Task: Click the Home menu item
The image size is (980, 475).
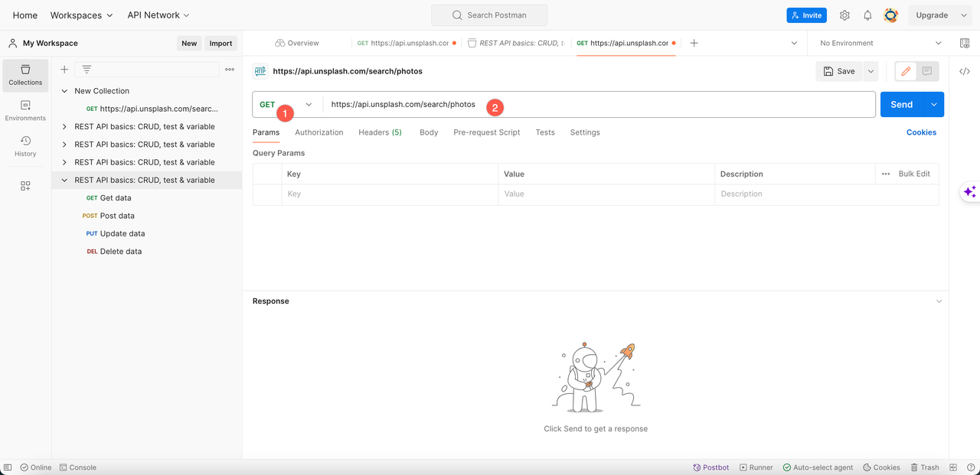Action: (x=25, y=15)
